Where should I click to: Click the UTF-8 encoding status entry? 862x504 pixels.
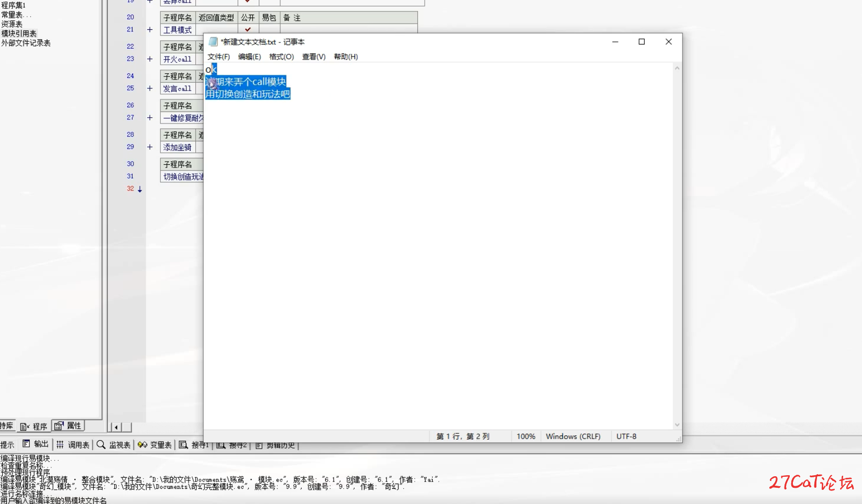coord(626,436)
